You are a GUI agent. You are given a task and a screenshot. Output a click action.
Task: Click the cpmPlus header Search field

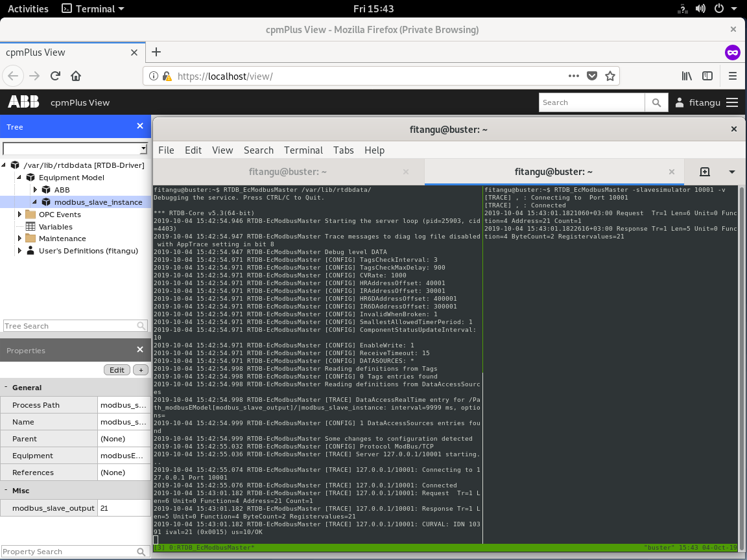tap(591, 102)
